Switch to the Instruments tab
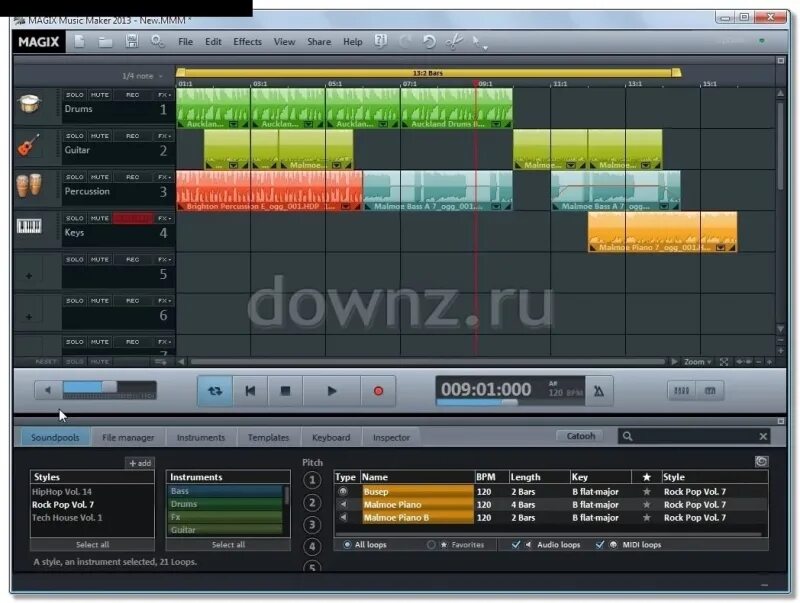 201,438
